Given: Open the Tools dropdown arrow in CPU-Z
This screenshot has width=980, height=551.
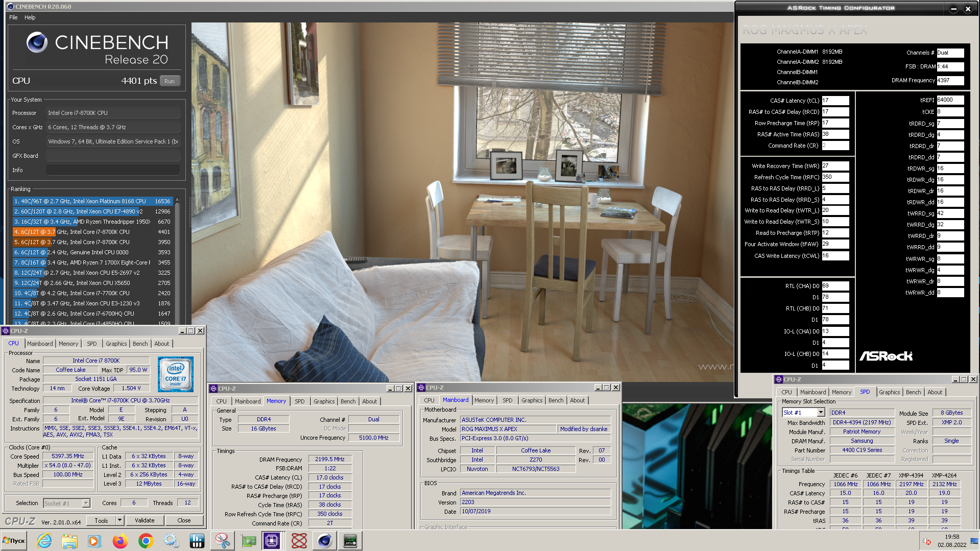Looking at the screenshot, I should click(x=120, y=520).
